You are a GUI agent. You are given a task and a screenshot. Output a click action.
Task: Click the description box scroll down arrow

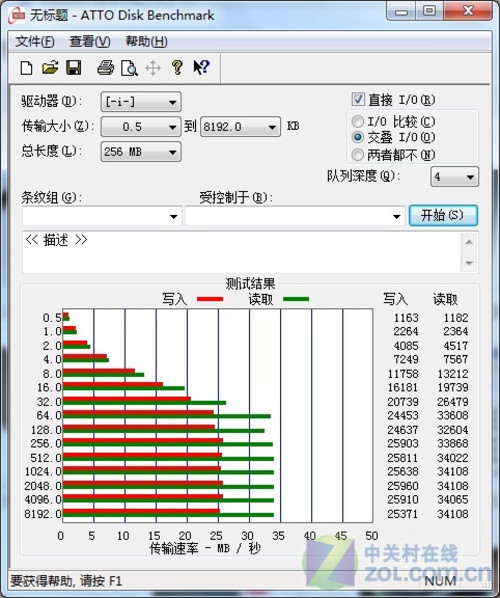(x=469, y=263)
